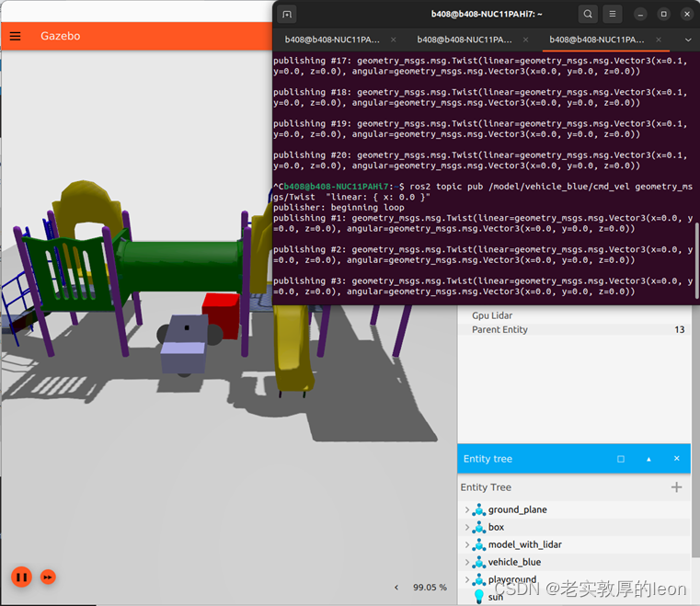Close the third terminal tab
Screen dimensions: 700x606
click(x=659, y=40)
